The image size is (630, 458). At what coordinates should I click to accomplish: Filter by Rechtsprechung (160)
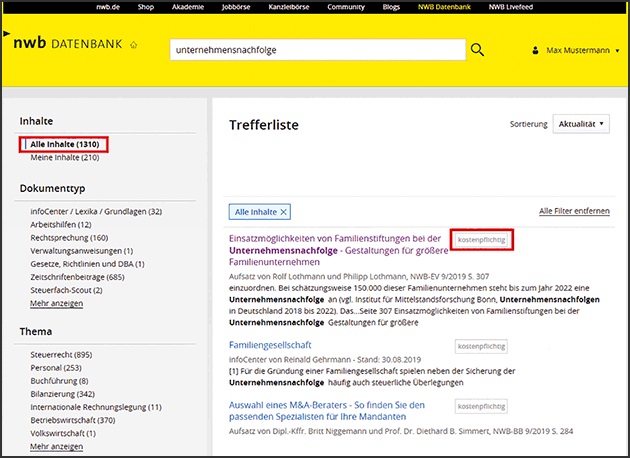pyautogui.click(x=69, y=237)
